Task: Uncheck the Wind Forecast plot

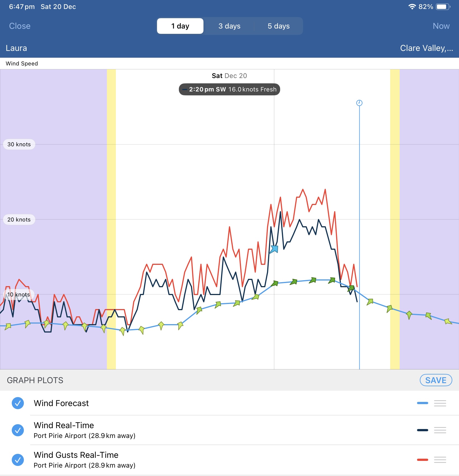Action: [x=18, y=403]
